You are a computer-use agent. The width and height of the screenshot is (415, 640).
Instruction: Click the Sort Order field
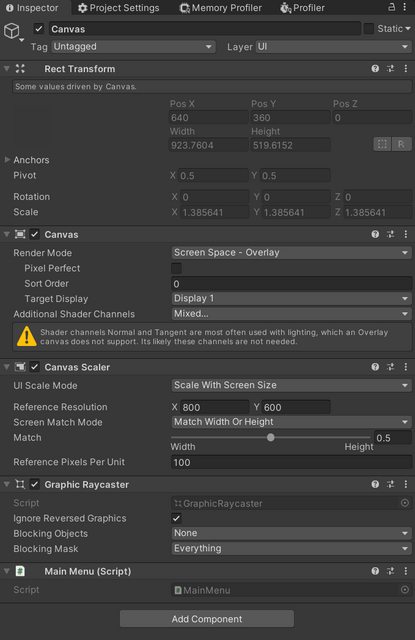291,284
